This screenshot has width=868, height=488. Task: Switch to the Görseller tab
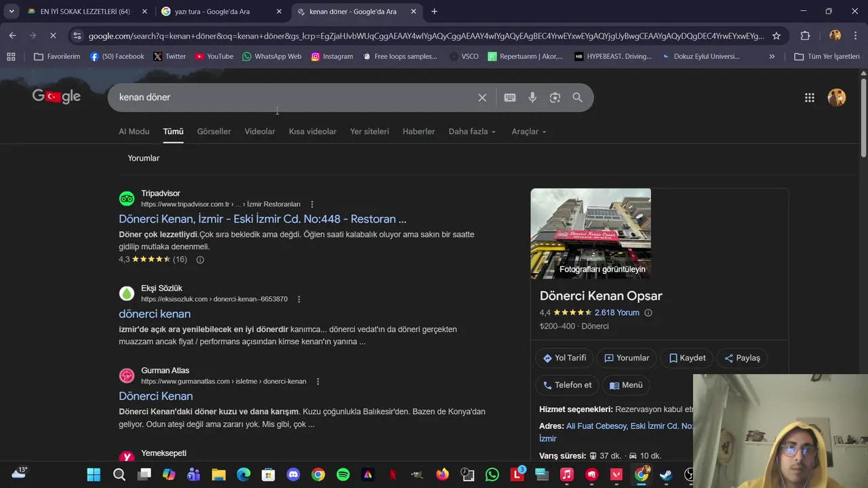(214, 131)
